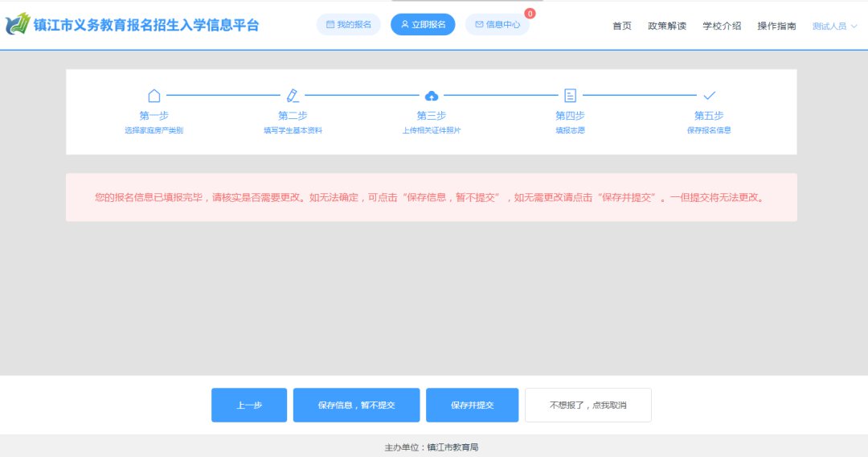
Task: Expand the 测试人员 user dropdown
Action: point(834,26)
